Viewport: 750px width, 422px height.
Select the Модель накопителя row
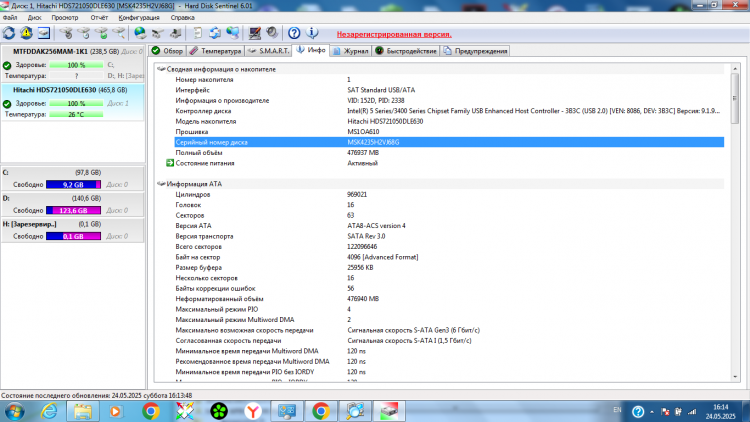tap(449, 122)
